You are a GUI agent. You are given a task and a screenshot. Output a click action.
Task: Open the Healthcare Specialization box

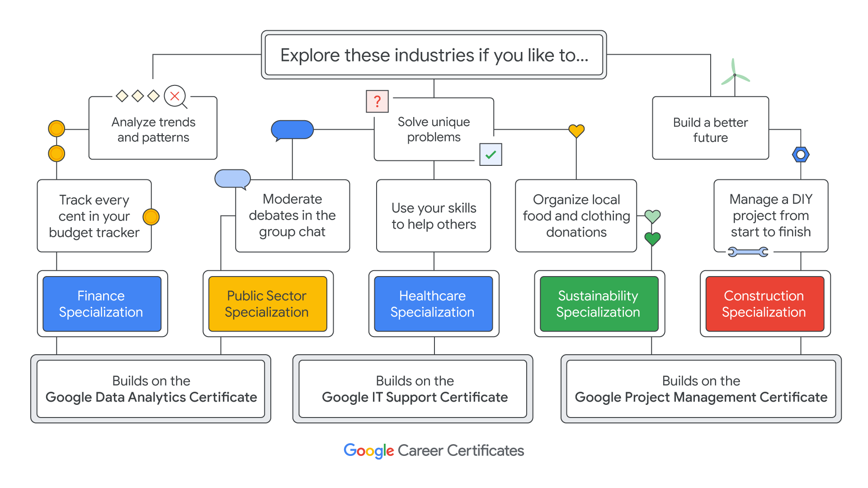(x=433, y=304)
